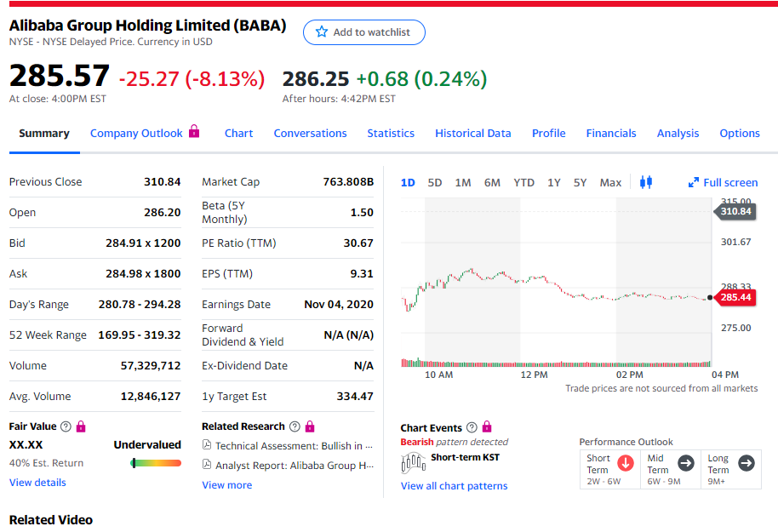Image resolution: width=778 pixels, height=532 pixels.
Task: Click the lock icon beside Company Outlook
Action: 194,132
